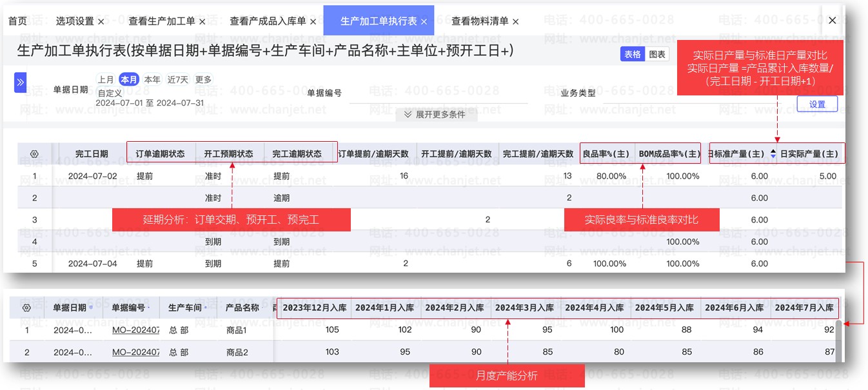Click value 105 in 商品1 row
The image size is (868, 390).
pyautogui.click(x=332, y=330)
